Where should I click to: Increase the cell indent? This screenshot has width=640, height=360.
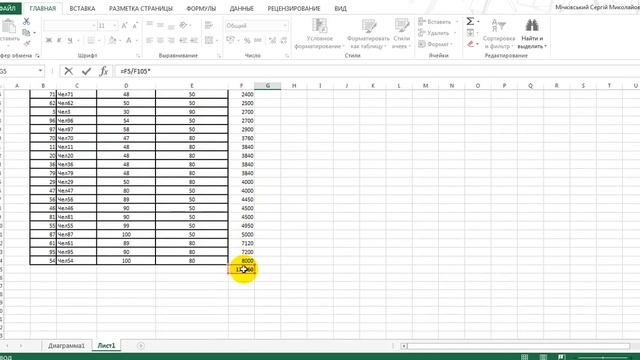(x=194, y=40)
